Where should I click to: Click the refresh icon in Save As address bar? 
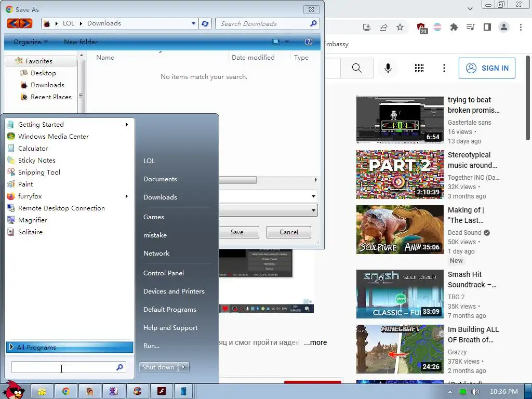205,23
